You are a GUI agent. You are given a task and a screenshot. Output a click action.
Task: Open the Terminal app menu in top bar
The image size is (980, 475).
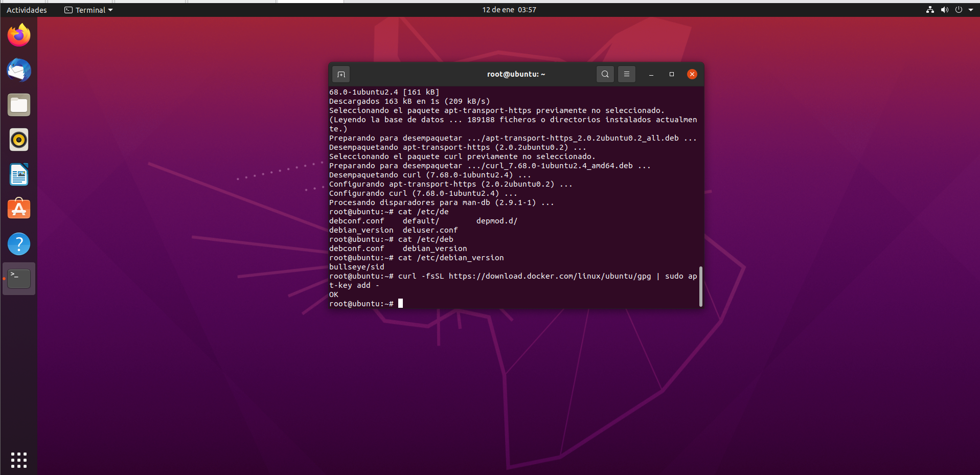pos(88,10)
